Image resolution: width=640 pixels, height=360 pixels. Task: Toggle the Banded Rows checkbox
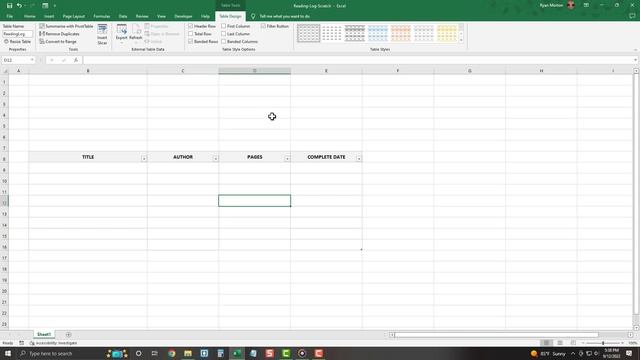point(191,42)
